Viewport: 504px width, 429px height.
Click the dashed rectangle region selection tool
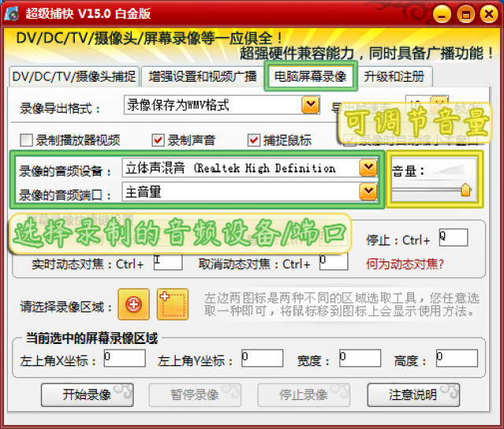172,304
